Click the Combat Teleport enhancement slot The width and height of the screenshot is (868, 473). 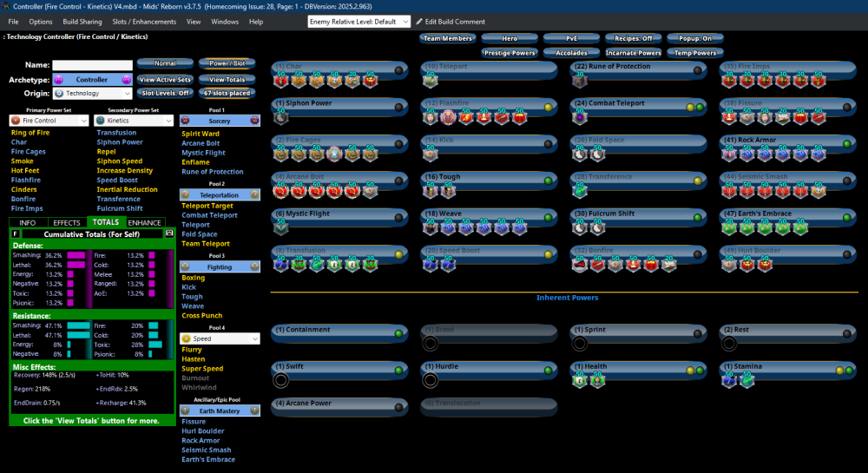pos(580,117)
